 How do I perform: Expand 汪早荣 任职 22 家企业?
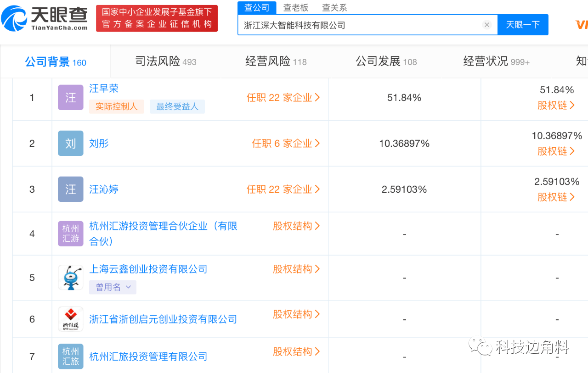pyautogui.click(x=283, y=97)
